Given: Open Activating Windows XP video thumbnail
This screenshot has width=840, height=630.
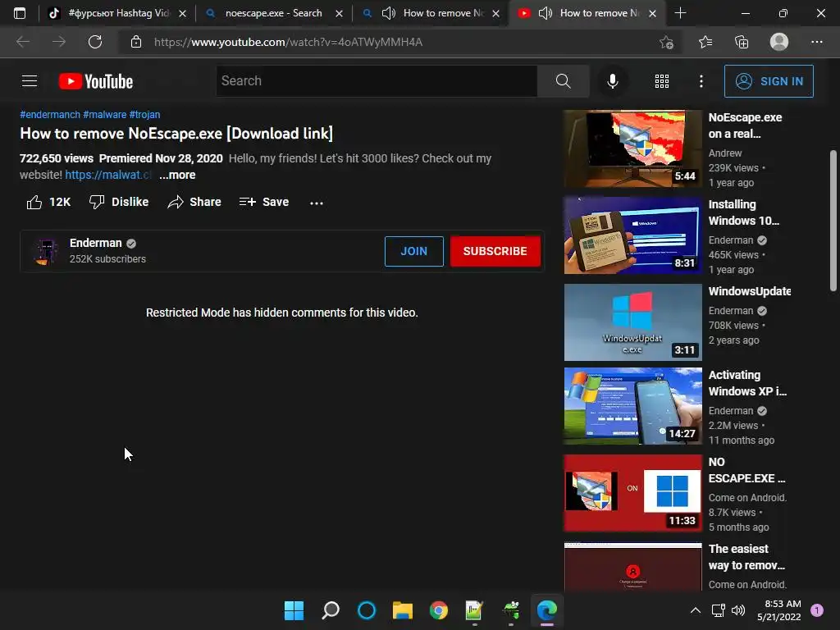Looking at the screenshot, I should (632, 405).
